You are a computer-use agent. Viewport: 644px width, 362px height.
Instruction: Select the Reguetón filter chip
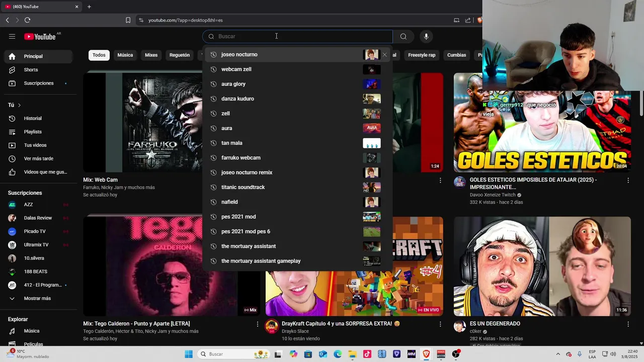point(180,55)
